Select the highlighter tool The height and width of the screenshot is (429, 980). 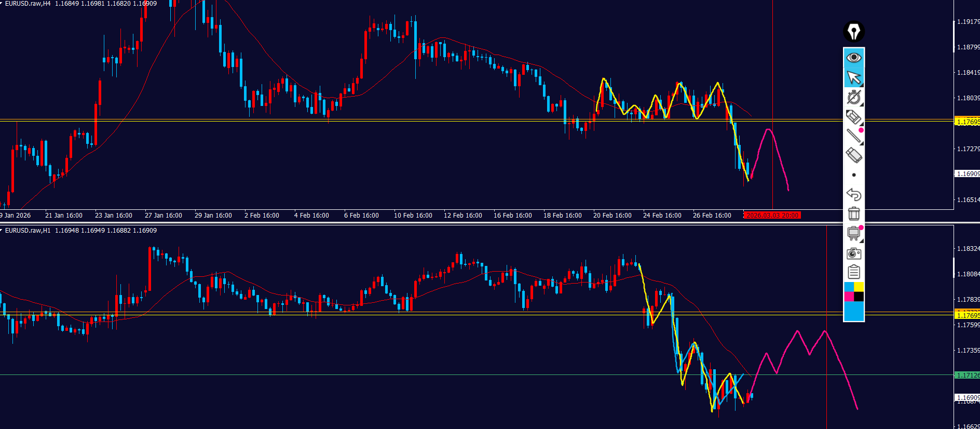click(x=854, y=117)
